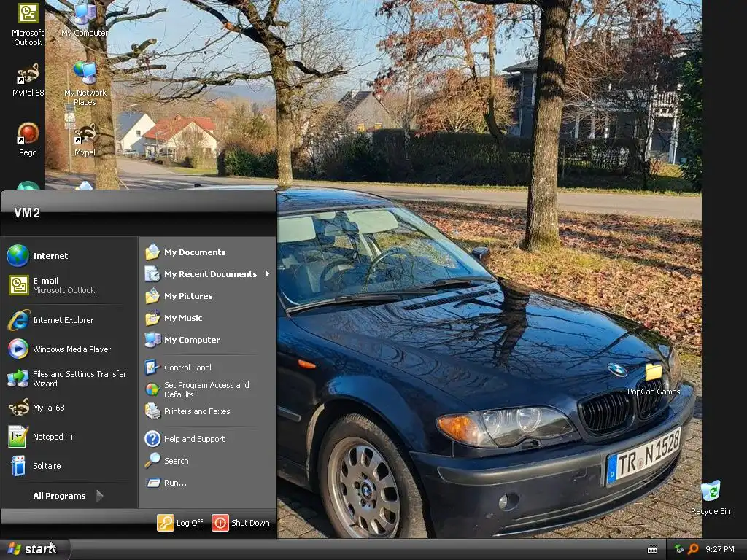The image size is (747, 560).
Task: Open Internet from Start menu pinned list
Action: pos(69,256)
